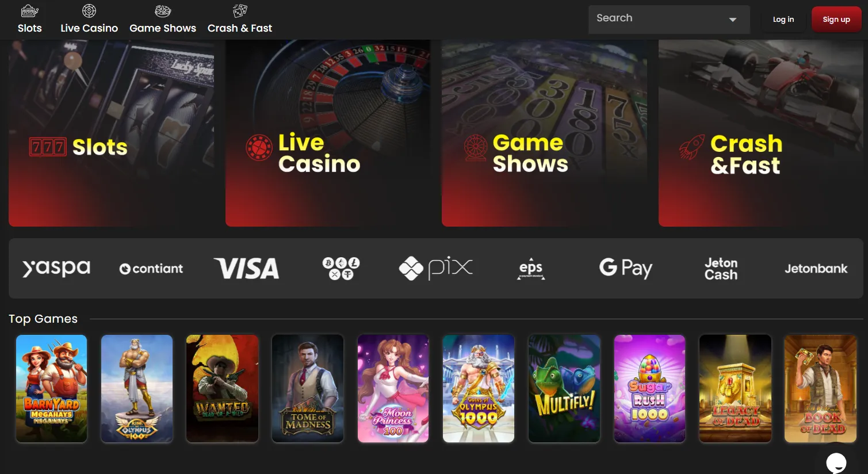Focus the Search input field
The height and width of the screenshot is (474, 868).
(669, 19)
